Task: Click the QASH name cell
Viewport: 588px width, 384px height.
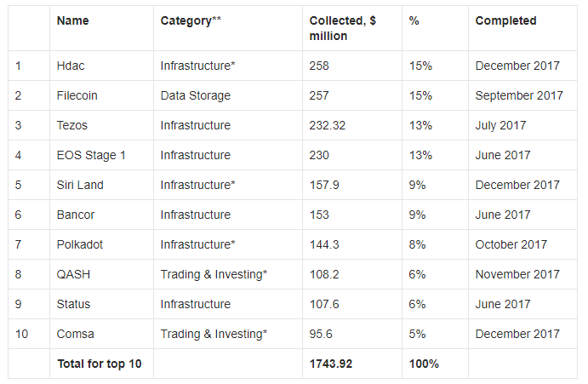Action: click(x=73, y=274)
